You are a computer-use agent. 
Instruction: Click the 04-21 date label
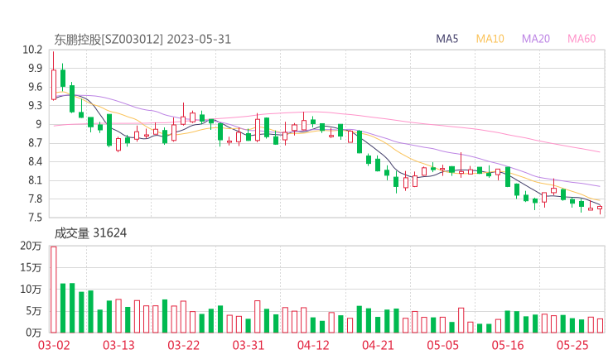click(379, 345)
